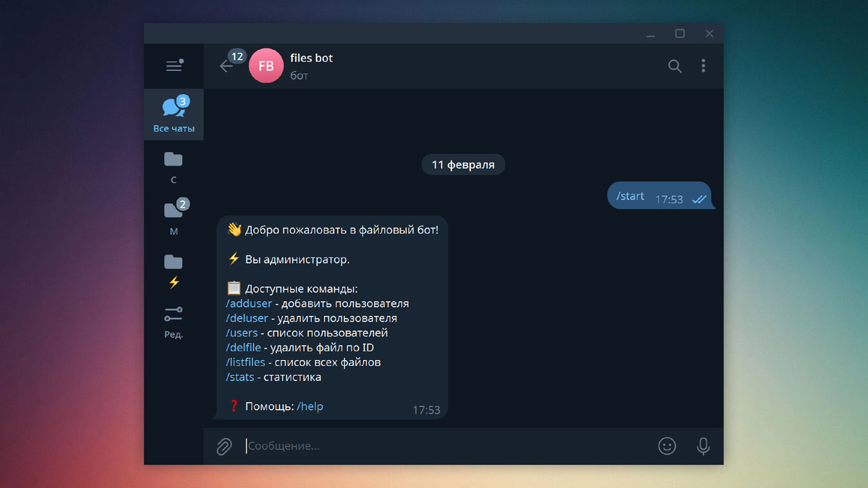Close the Telegram window
The image size is (868, 488).
pyautogui.click(x=709, y=34)
